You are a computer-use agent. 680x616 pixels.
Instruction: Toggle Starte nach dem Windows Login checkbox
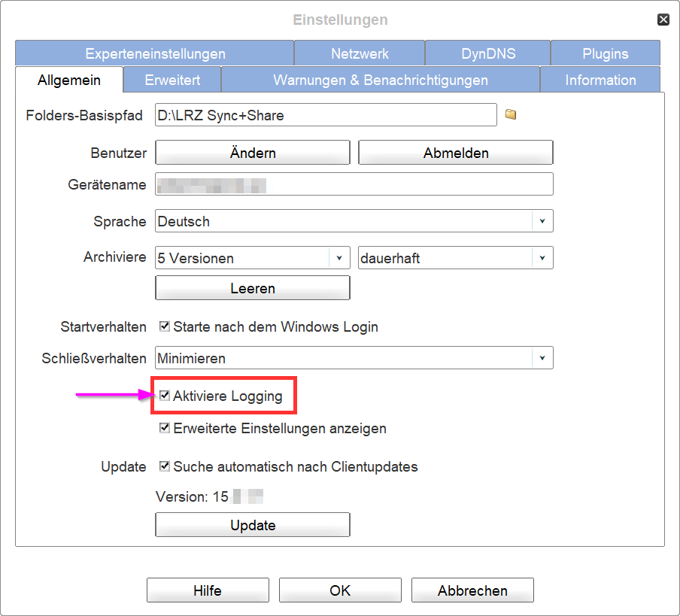point(165,327)
